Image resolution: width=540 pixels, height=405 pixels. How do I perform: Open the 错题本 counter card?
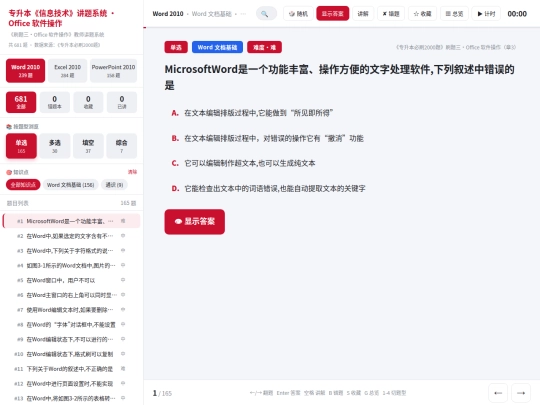54,102
